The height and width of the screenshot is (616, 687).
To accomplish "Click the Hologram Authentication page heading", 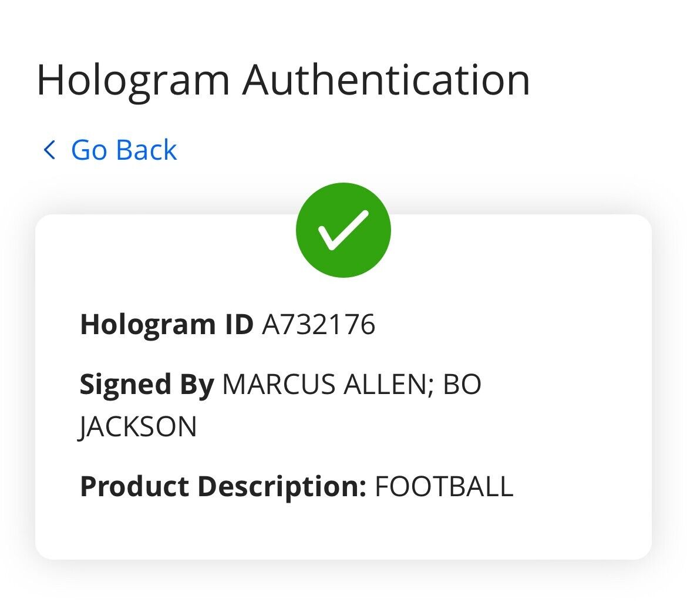I will (x=283, y=80).
